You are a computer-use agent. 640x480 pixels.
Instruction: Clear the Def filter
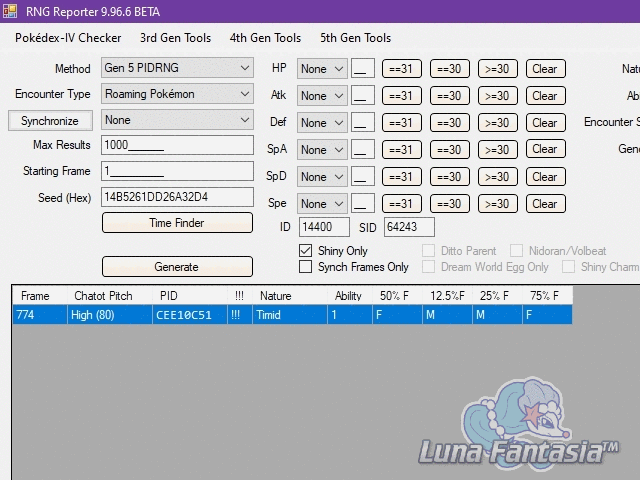coord(546,123)
